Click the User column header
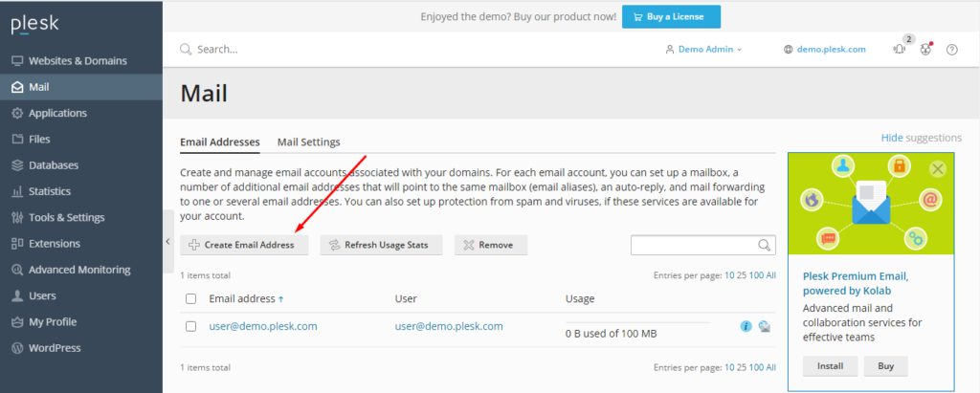980x393 pixels. pyautogui.click(x=406, y=298)
